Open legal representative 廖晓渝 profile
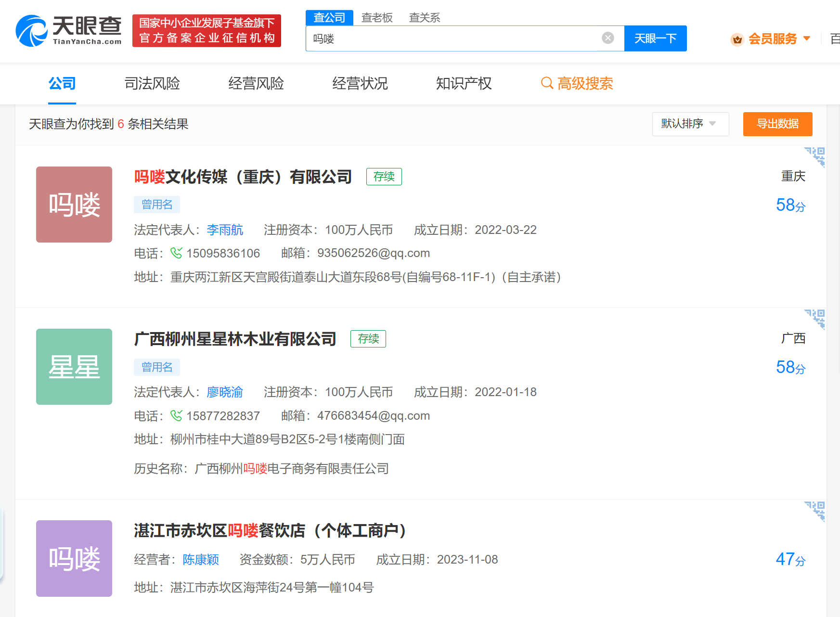This screenshot has width=840, height=617. click(x=225, y=392)
